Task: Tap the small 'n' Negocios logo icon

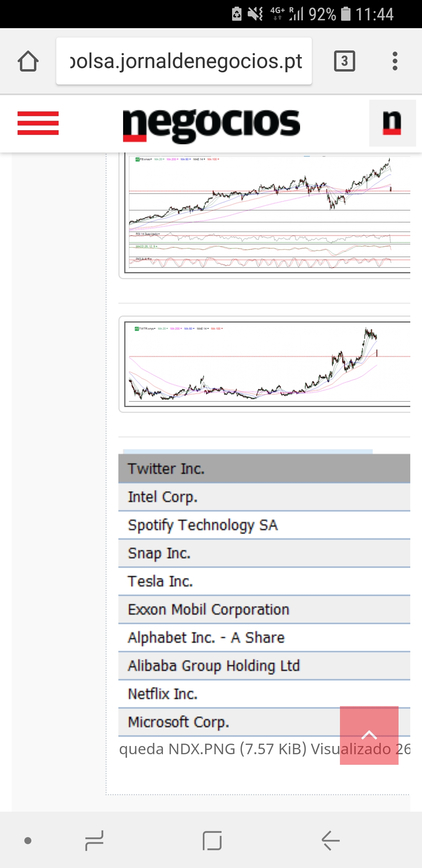Action: (x=392, y=123)
